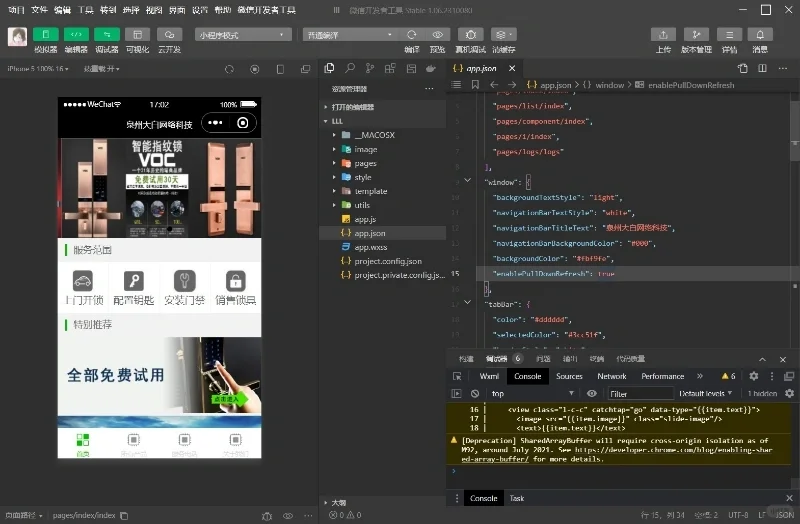Screen dimensions: 800x524
Task: Click the warnings count badge
Action: tap(729, 377)
